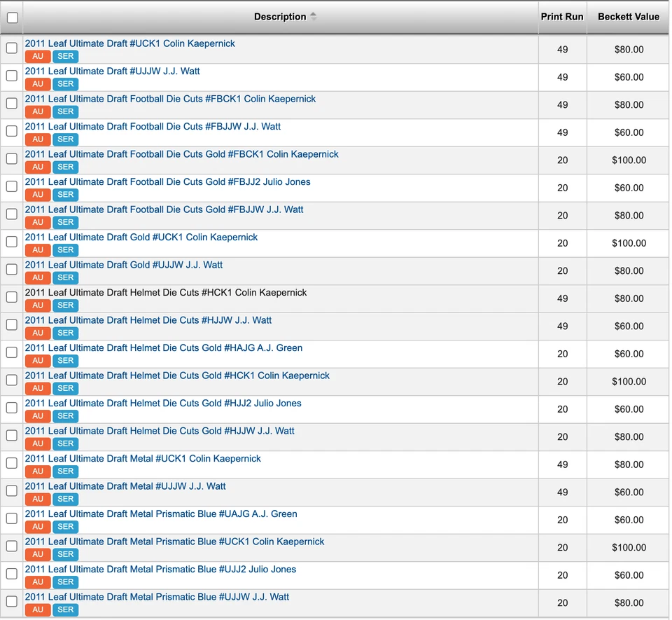Open Ultimate Draft Gold #UCK1 Colin Kaepernick link

[141, 237]
